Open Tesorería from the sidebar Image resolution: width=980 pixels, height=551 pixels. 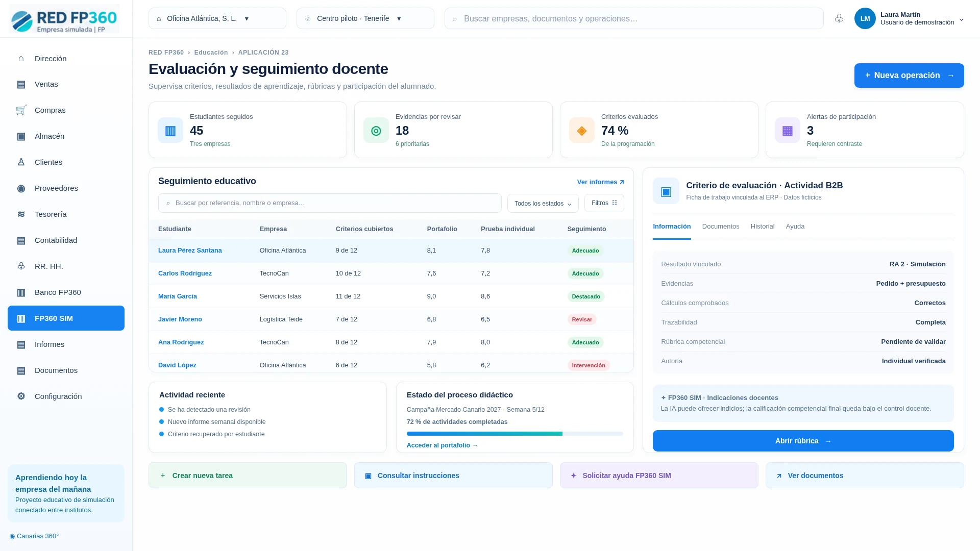point(66,214)
